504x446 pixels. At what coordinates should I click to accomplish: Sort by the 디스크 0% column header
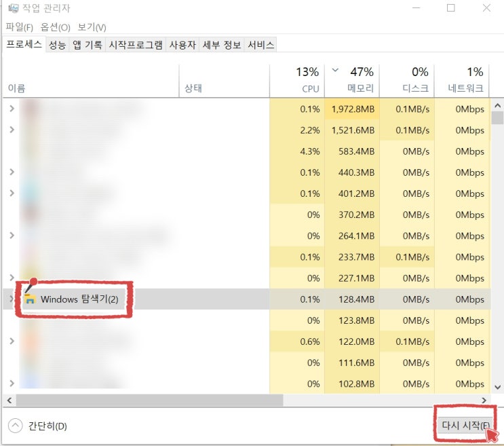pyautogui.click(x=407, y=81)
